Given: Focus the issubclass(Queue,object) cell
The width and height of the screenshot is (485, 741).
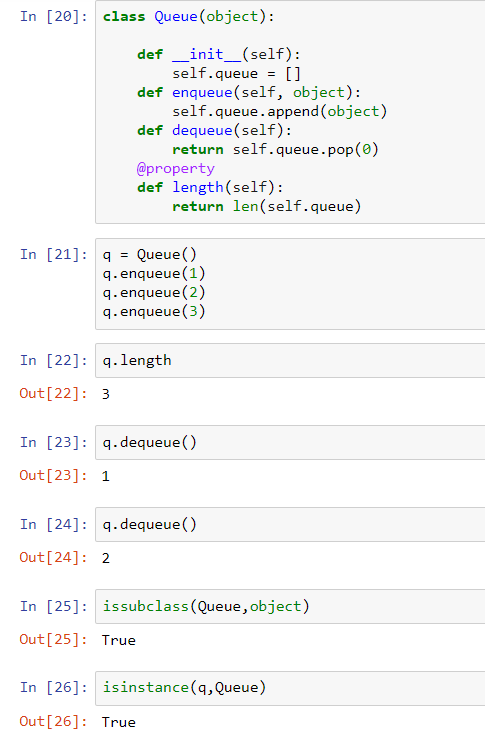Looking at the screenshot, I should click(290, 606).
